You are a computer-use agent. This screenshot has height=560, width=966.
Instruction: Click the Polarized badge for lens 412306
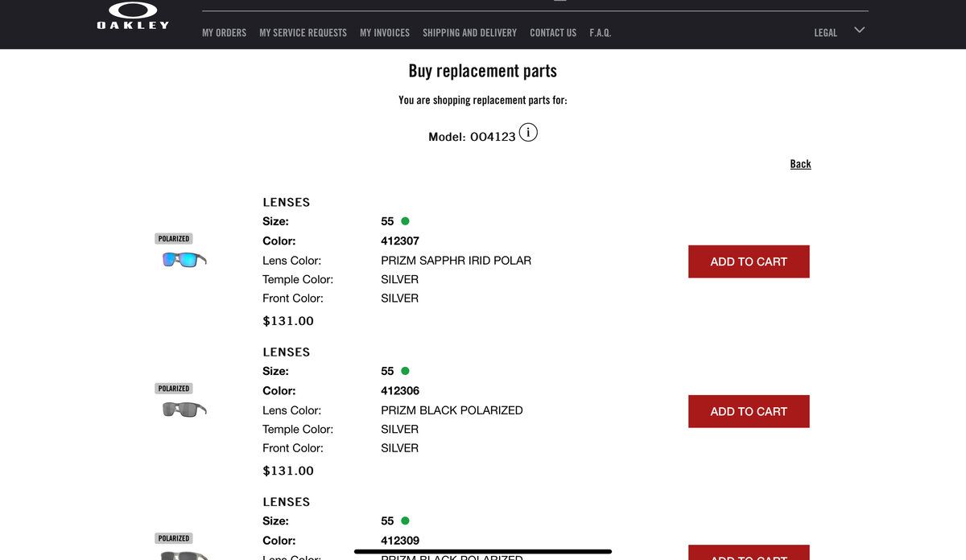click(174, 389)
